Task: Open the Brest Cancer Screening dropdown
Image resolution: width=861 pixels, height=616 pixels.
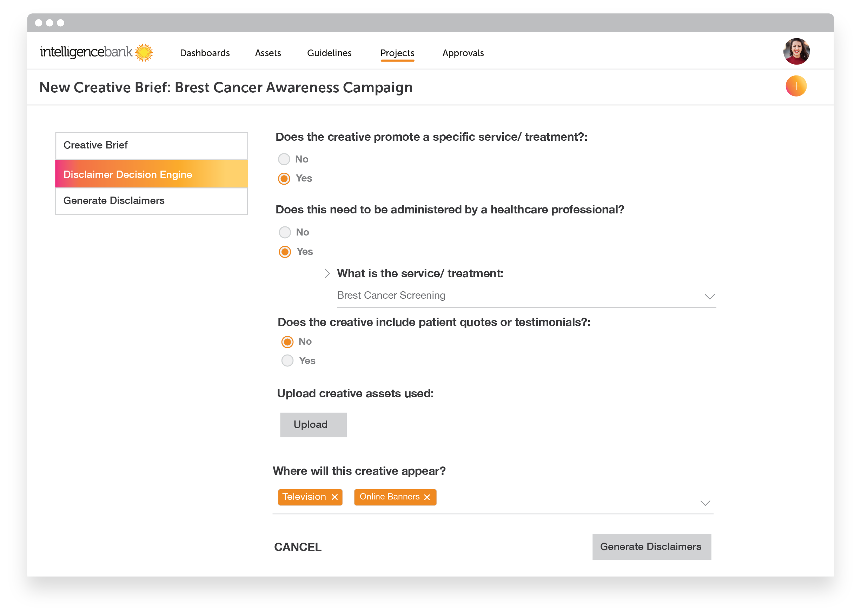Action: point(526,296)
